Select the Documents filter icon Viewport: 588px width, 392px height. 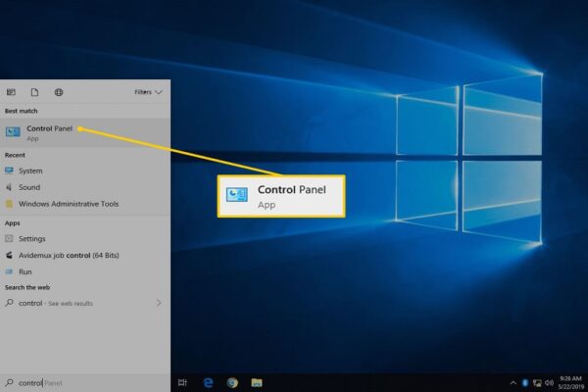click(x=34, y=92)
